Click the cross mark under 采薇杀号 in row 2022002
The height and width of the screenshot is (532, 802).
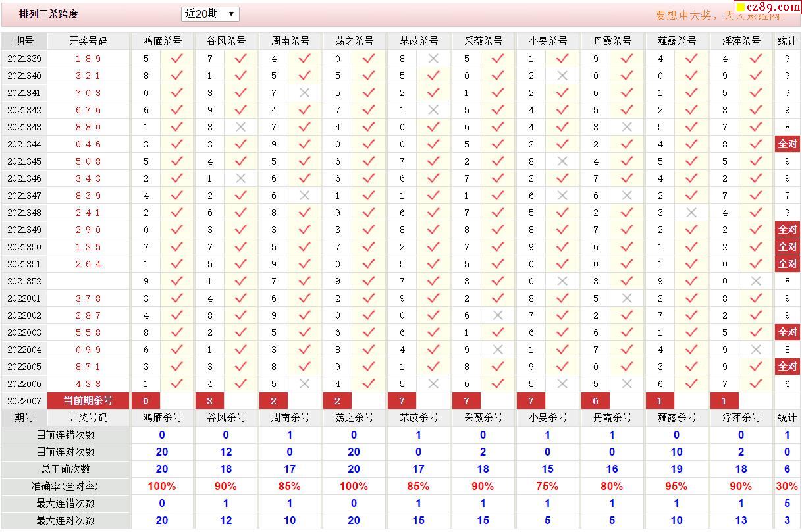(x=498, y=315)
